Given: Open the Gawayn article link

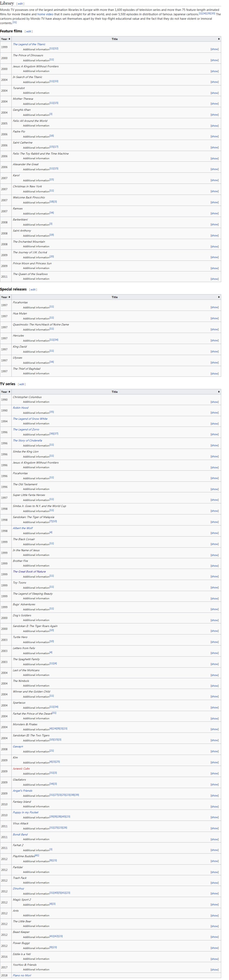Looking at the screenshot, I should point(18,746).
